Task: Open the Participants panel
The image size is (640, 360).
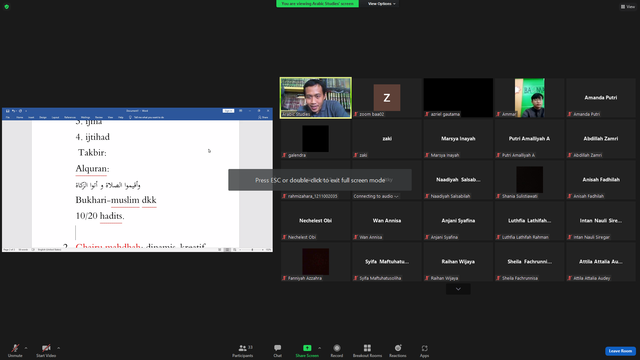Action: (243, 350)
